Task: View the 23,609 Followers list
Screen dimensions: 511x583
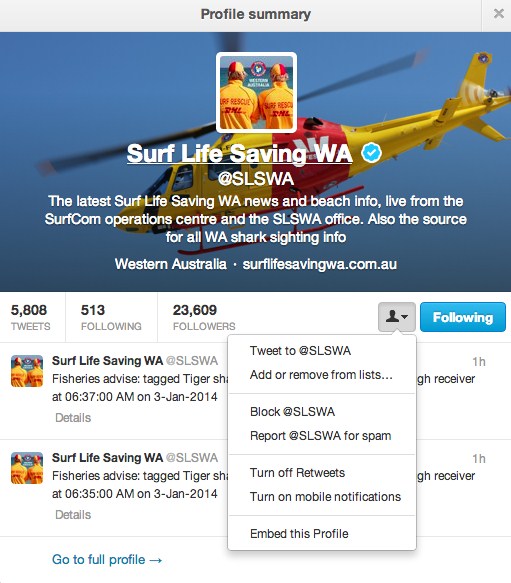Action: pos(204,317)
